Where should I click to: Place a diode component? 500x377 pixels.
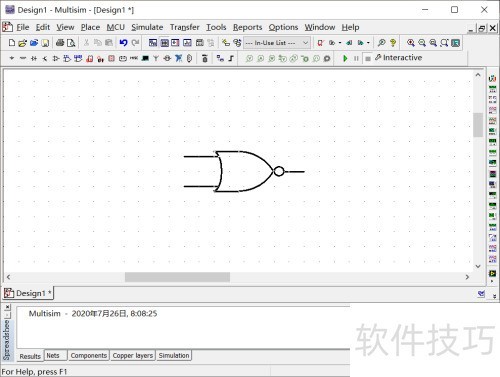(x=34, y=58)
